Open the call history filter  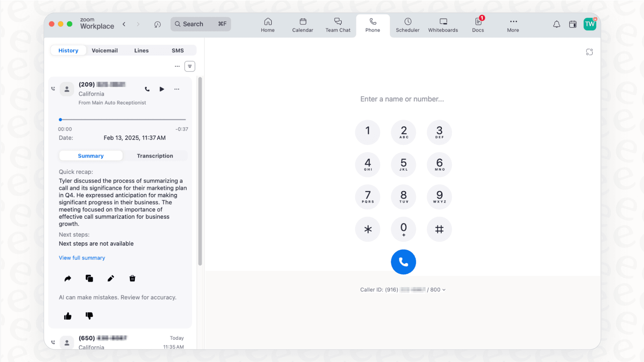pos(190,66)
